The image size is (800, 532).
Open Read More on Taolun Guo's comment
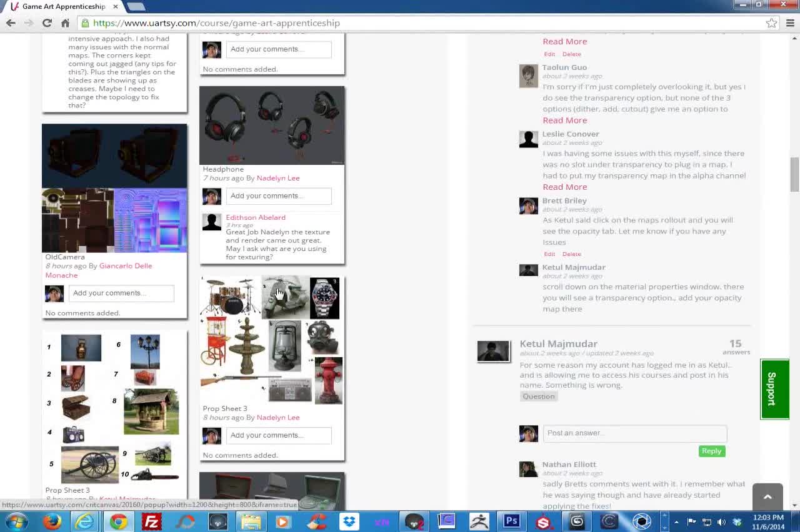tap(564, 120)
